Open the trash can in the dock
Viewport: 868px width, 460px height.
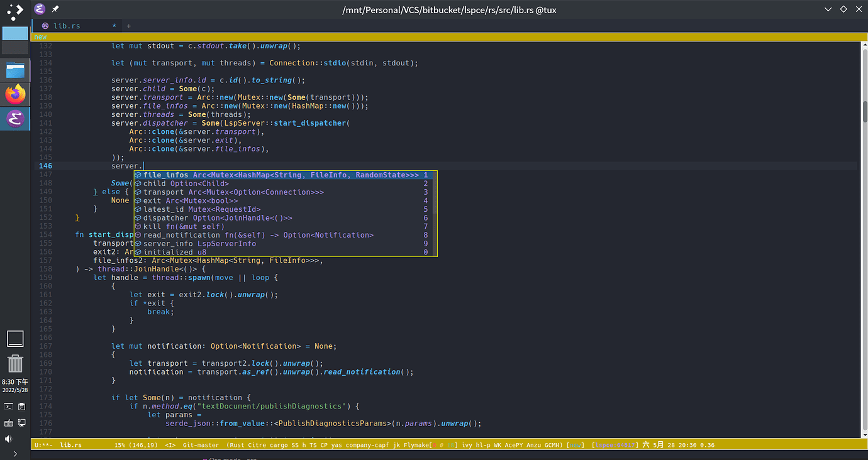[15, 363]
